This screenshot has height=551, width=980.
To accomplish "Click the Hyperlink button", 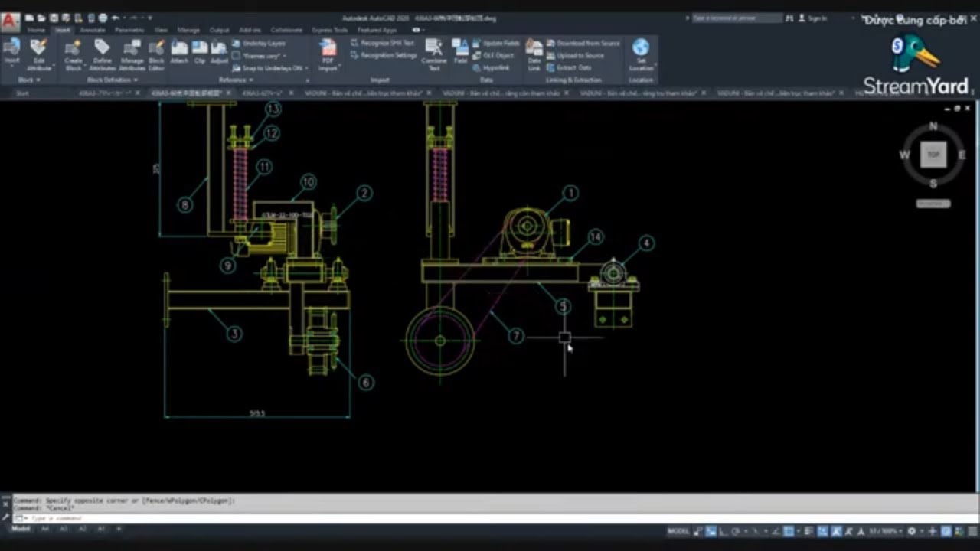I will (491, 67).
